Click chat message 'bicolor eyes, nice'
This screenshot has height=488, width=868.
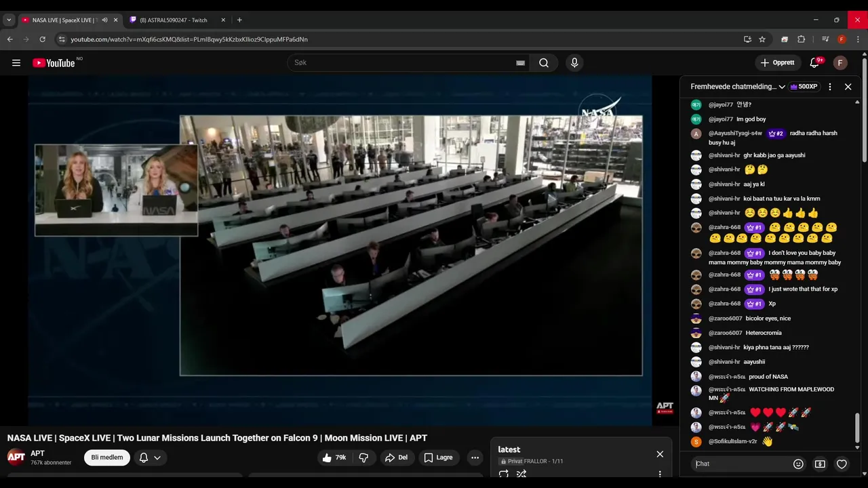pos(768,319)
